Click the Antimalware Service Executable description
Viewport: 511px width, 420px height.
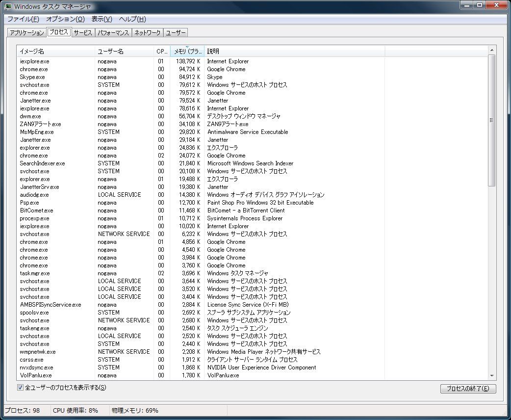point(248,131)
